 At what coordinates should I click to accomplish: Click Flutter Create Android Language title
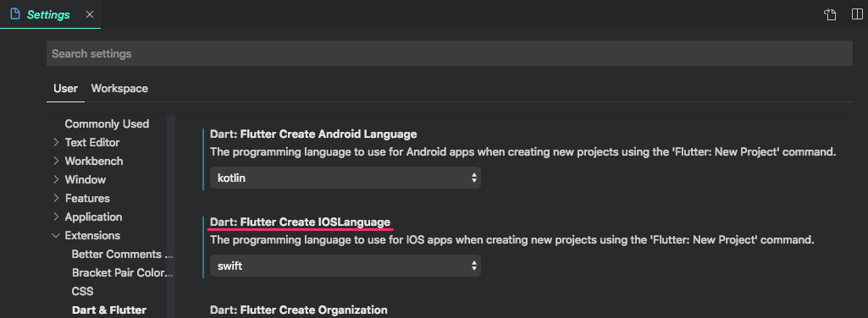coord(313,134)
